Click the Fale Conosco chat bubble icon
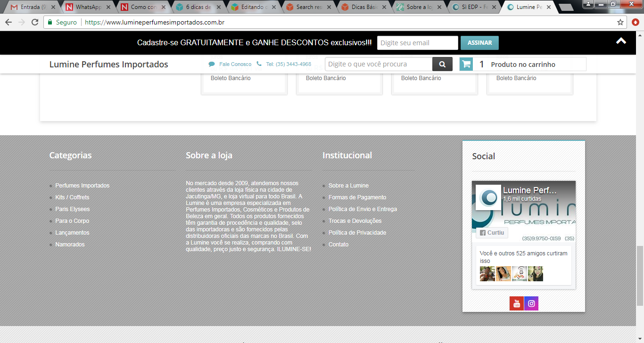This screenshot has width=644, height=343. coord(212,64)
